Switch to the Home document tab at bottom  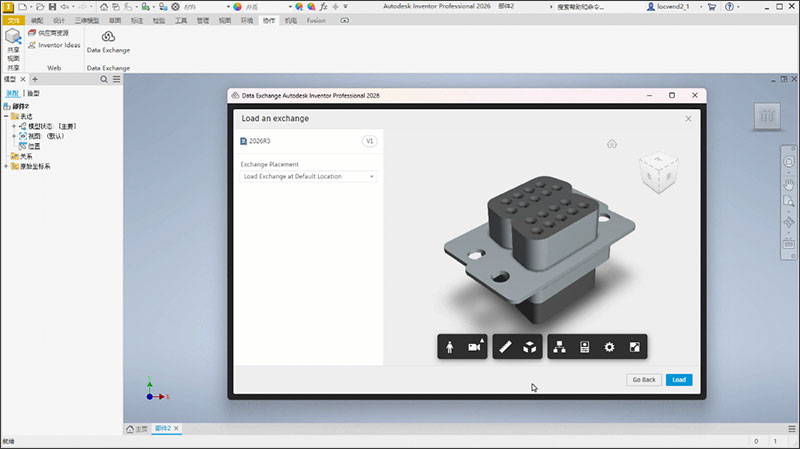pyautogui.click(x=137, y=429)
